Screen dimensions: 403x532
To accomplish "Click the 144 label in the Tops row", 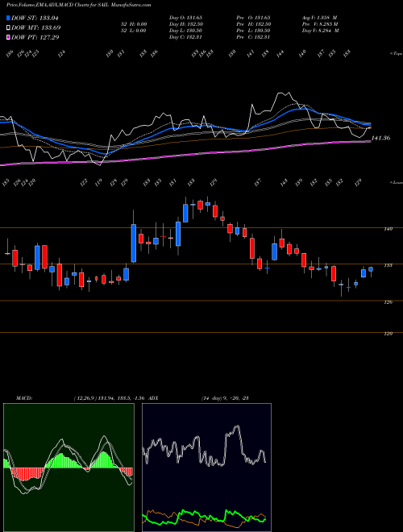I will click(280, 54).
